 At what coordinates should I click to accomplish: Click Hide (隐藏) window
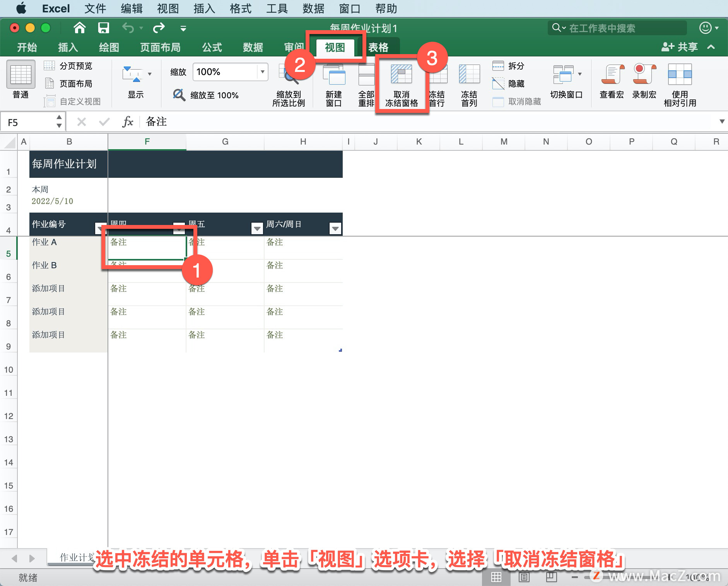click(x=508, y=83)
